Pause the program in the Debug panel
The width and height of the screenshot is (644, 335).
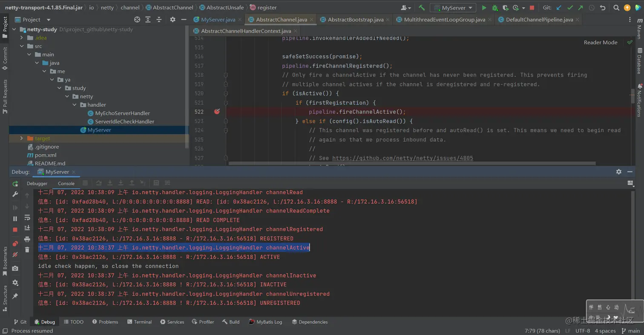point(15,219)
